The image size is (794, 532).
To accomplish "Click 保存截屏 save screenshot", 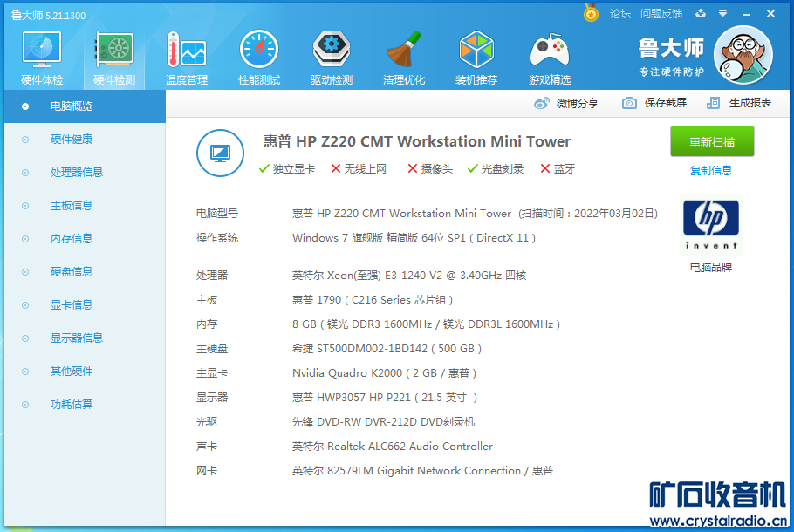I will [666, 103].
